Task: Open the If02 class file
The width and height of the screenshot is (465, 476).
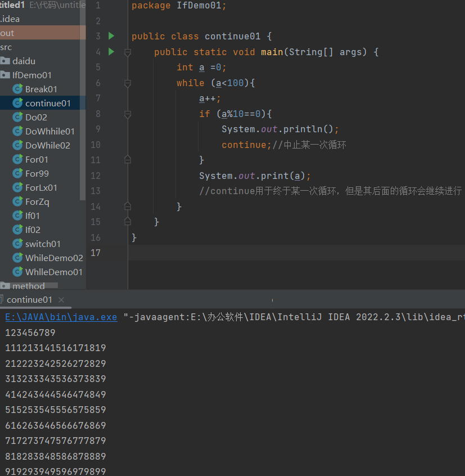Action: (33, 230)
